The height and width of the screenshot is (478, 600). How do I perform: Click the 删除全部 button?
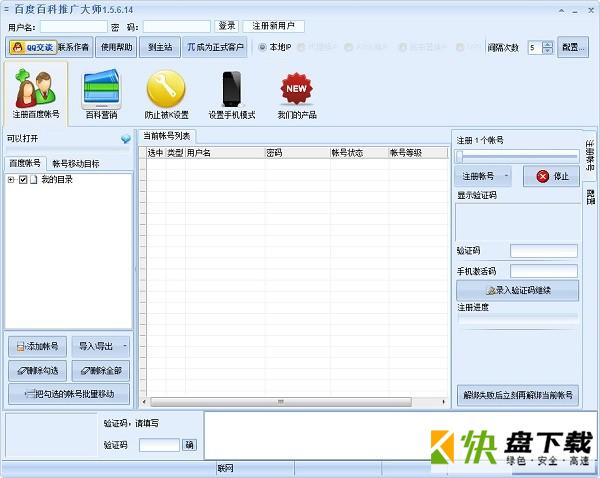coord(101,370)
